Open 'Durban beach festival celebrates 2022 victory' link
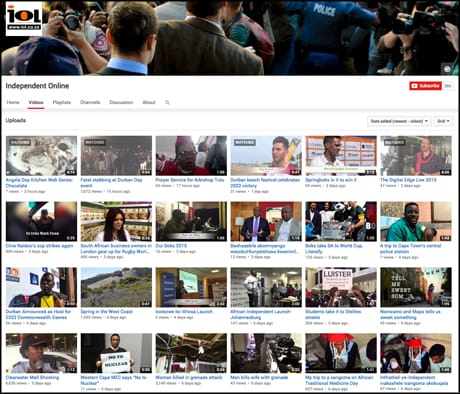 click(x=265, y=183)
